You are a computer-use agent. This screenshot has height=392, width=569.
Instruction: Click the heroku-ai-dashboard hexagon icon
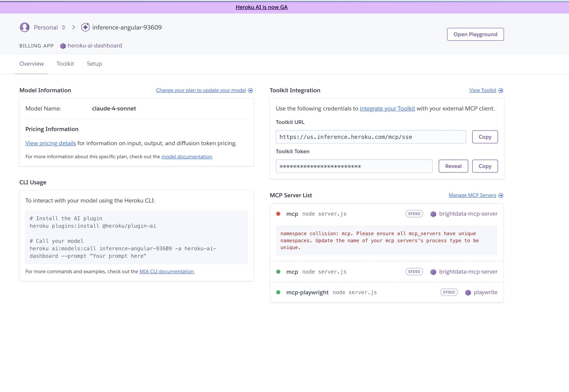(x=63, y=46)
